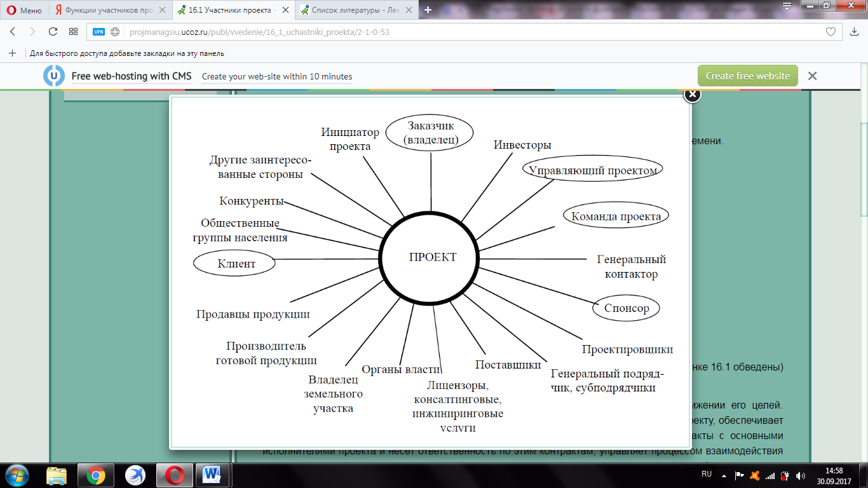
Task: Launch Google Chrome from the taskbar
Action: pos(96,475)
